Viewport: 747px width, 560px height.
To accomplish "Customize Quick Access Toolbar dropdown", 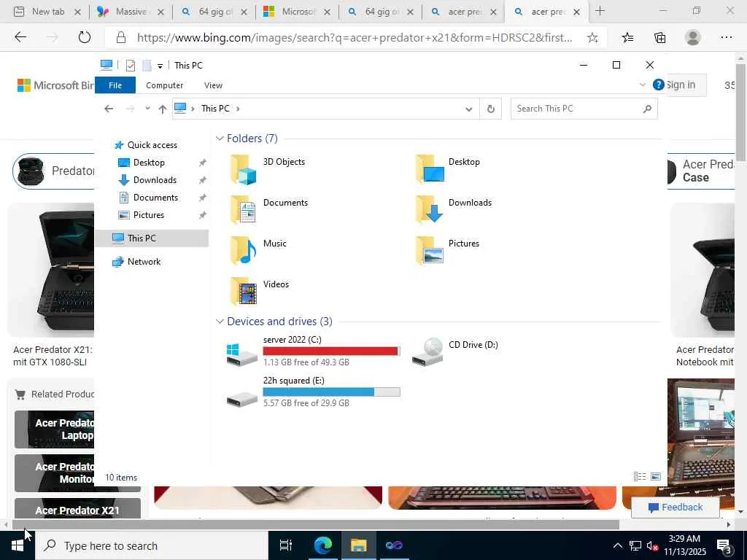I will pos(160,66).
